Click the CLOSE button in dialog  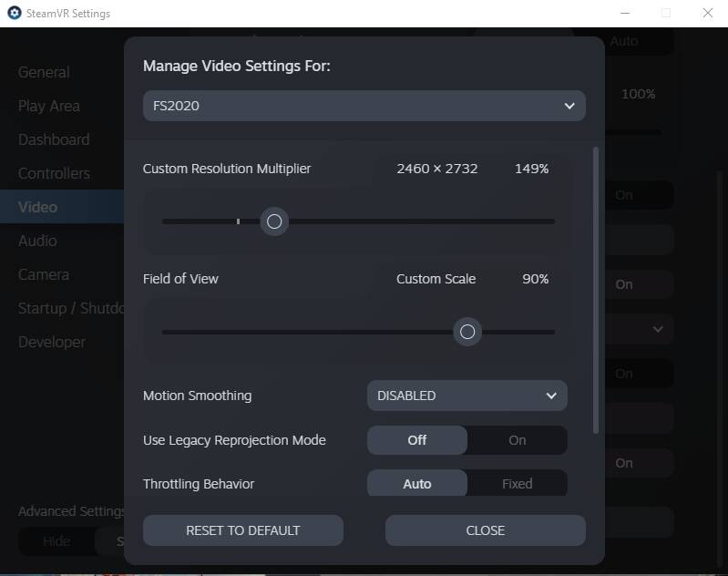pyautogui.click(x=485, y=530)
